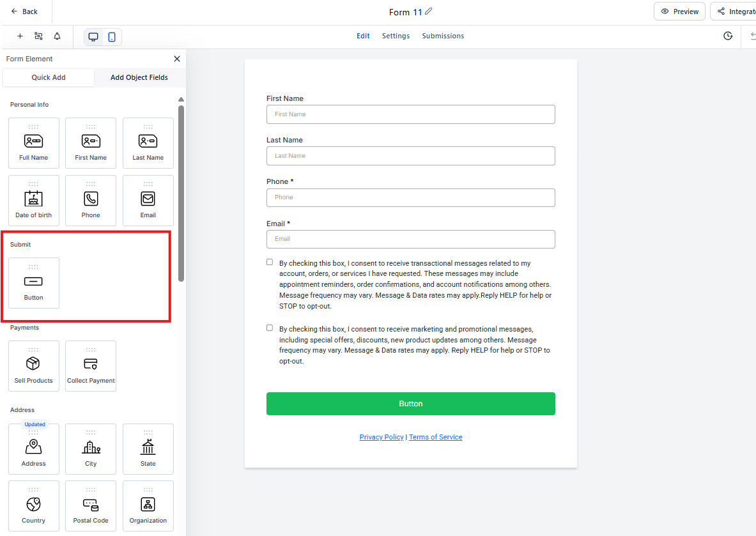756x536 pixels.
Task: Click the plus add element icon
Action: 20,36
